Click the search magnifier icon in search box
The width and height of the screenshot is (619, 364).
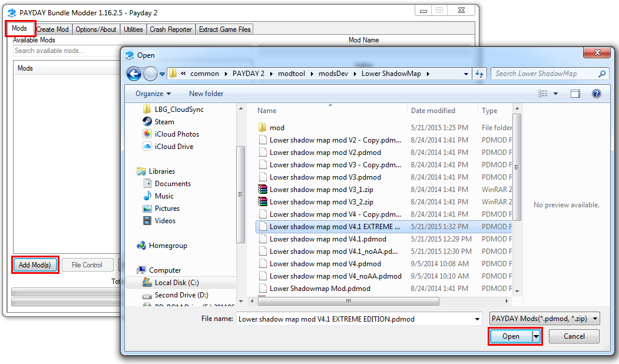point(602,74)
